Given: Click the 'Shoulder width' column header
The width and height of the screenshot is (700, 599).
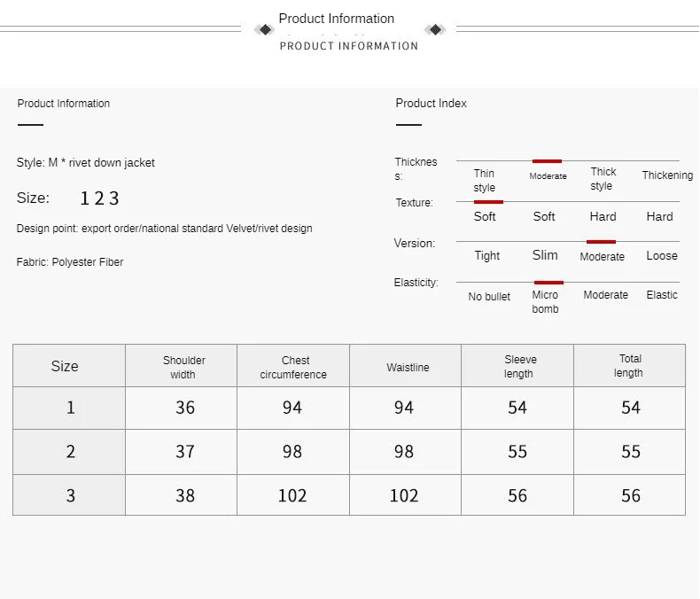Looking at the screenshot, I should tap(182, 366).
